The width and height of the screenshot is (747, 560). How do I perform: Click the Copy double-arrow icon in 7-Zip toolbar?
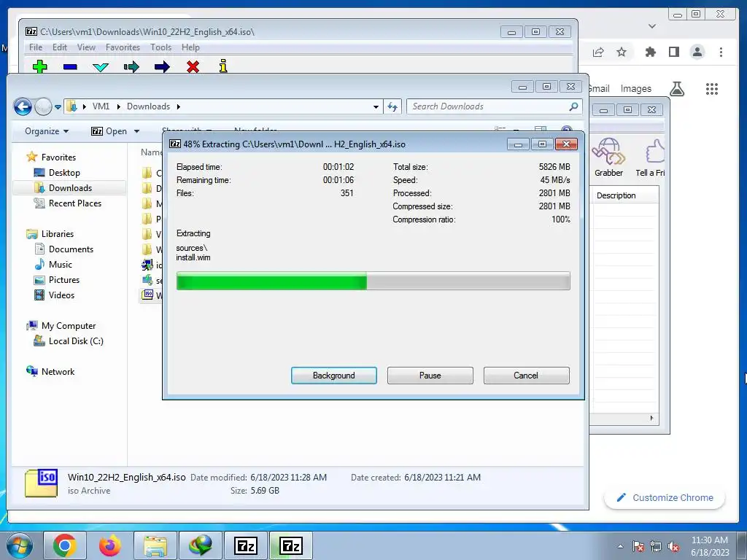131,66
